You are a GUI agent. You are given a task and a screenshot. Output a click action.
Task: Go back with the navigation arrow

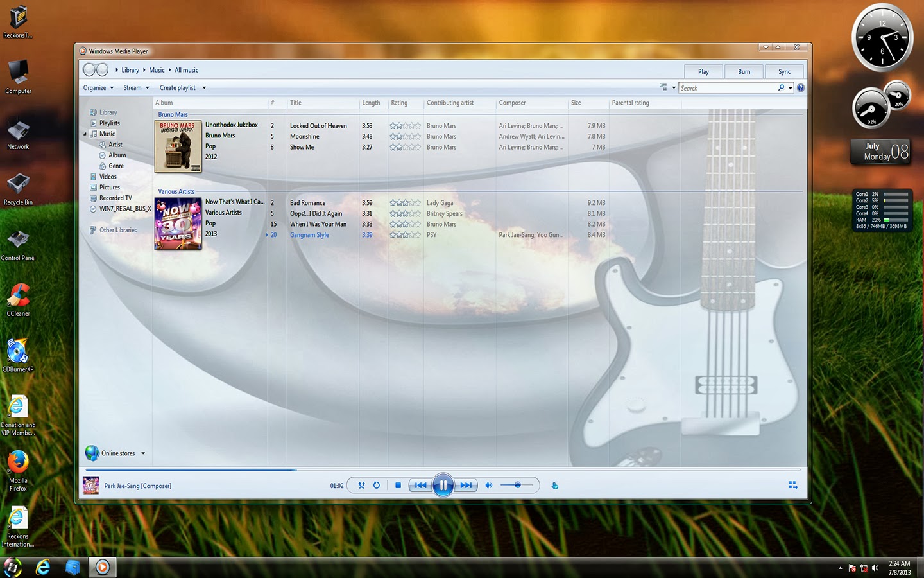(x=89, y=70)
